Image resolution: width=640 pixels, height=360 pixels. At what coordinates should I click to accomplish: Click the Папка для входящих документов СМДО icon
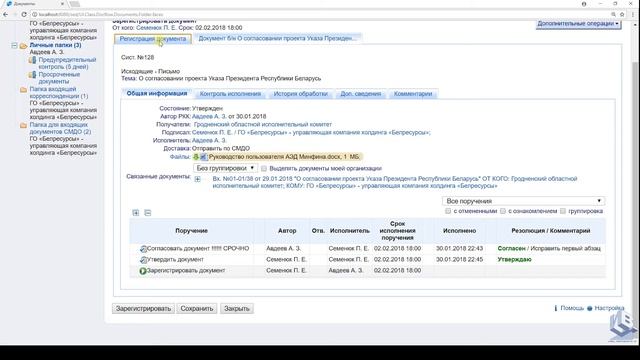coord(24,125)
